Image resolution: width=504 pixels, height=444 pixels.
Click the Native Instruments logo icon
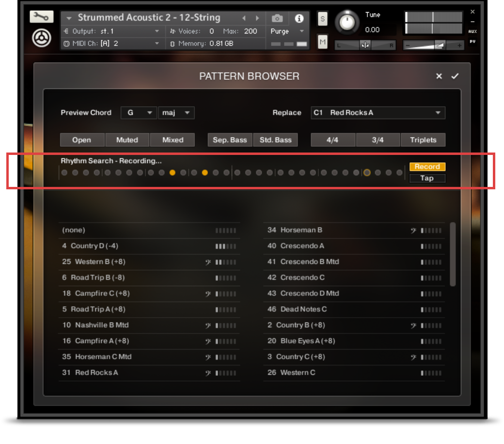(42, 38)
